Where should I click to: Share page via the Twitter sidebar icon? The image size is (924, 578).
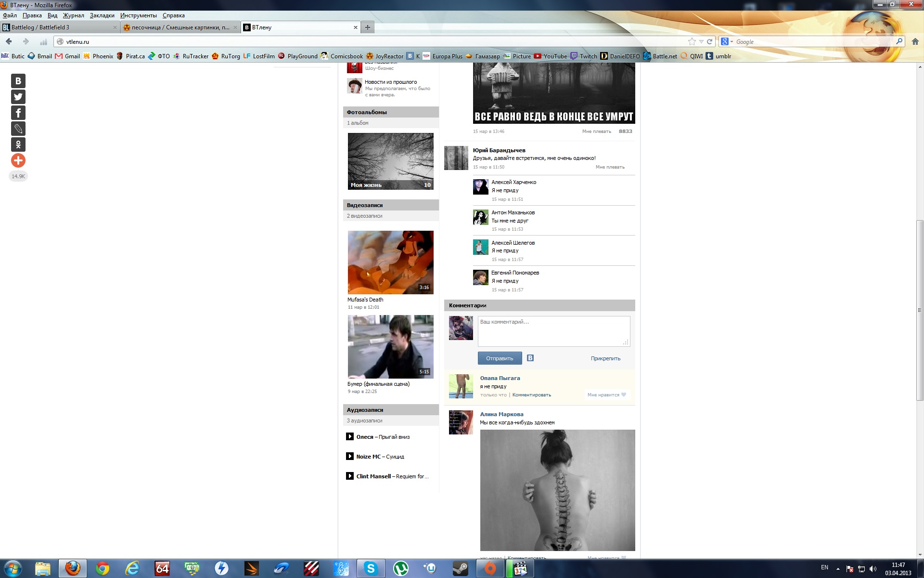pos(18,97)
